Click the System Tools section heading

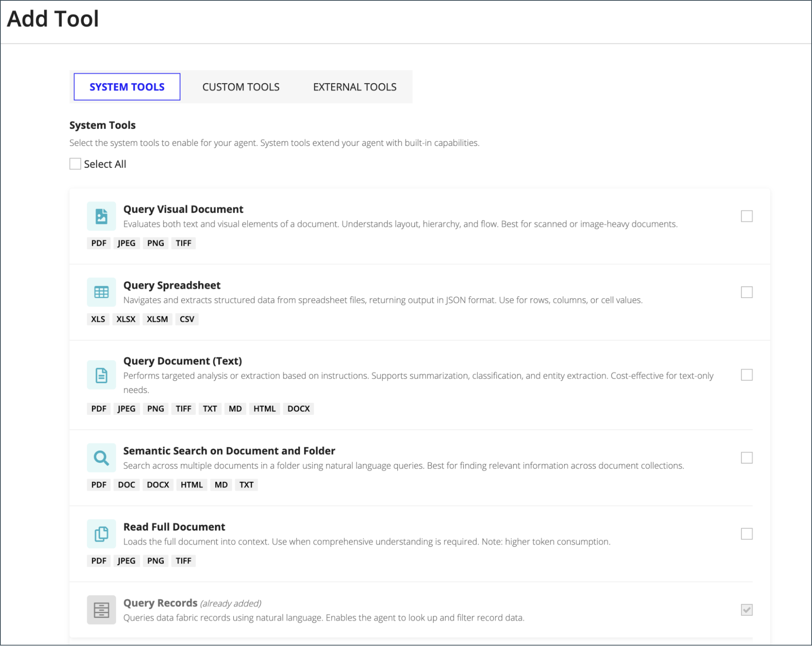coord(102,125)
